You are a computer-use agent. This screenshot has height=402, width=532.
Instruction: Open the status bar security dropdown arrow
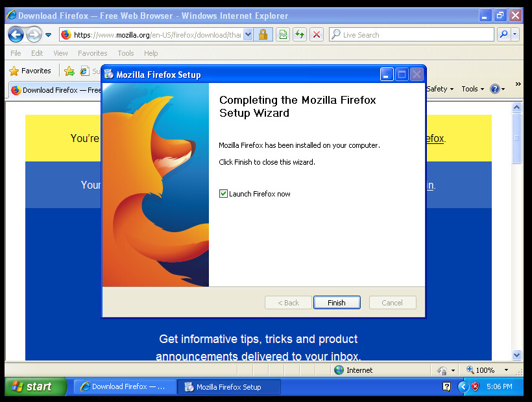pos(453,370)
